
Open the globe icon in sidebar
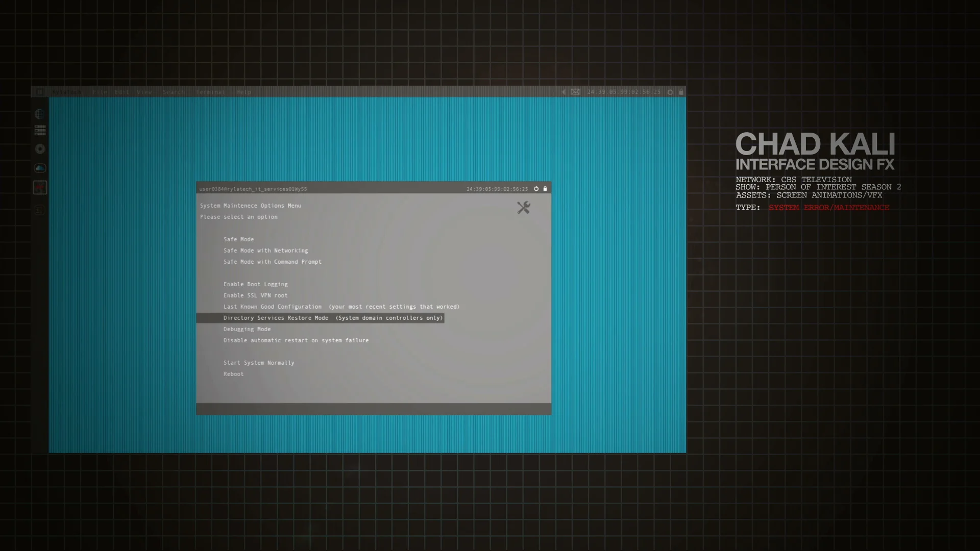click(x=40, y=114)
